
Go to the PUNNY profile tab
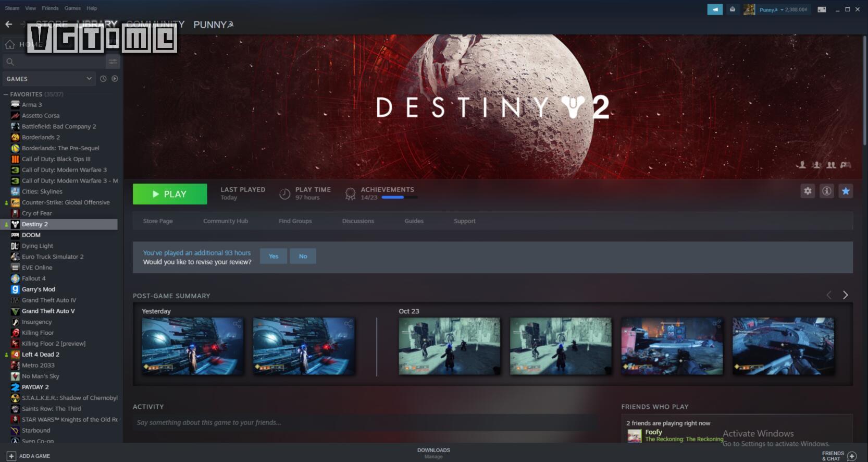click(213, 25)
